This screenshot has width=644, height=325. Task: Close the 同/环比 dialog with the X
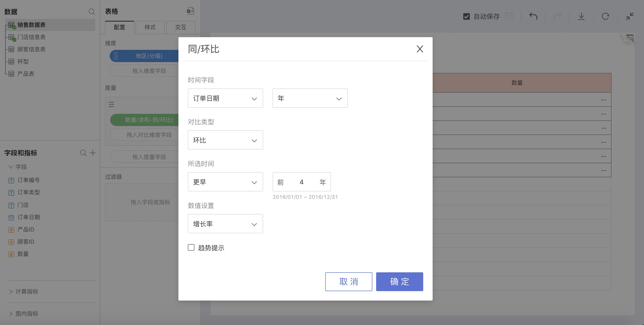[420, 49]
